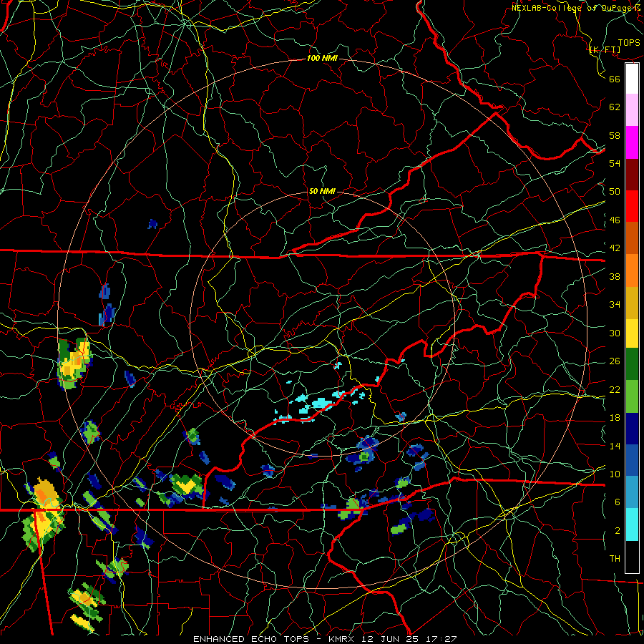Click the TOPS legend title
The image size is (644, 644).
coord(629,43)
